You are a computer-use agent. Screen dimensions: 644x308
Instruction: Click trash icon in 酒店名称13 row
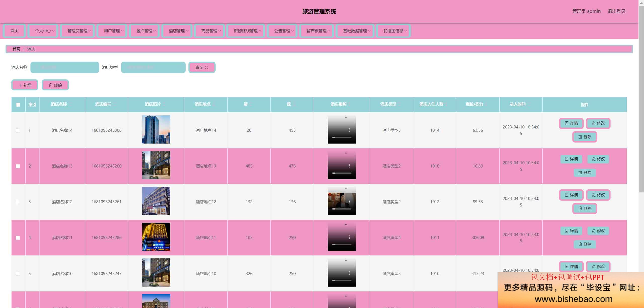pos(580,173)
